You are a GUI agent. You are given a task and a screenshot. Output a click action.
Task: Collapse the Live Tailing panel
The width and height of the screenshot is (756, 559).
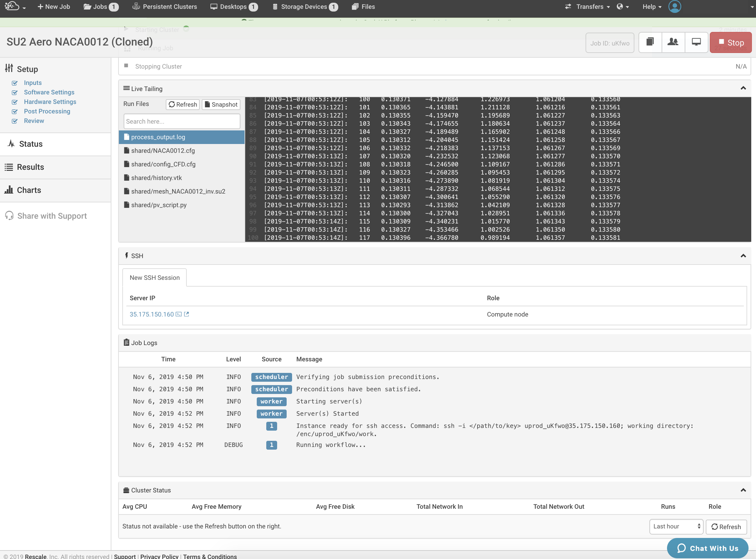743,88
